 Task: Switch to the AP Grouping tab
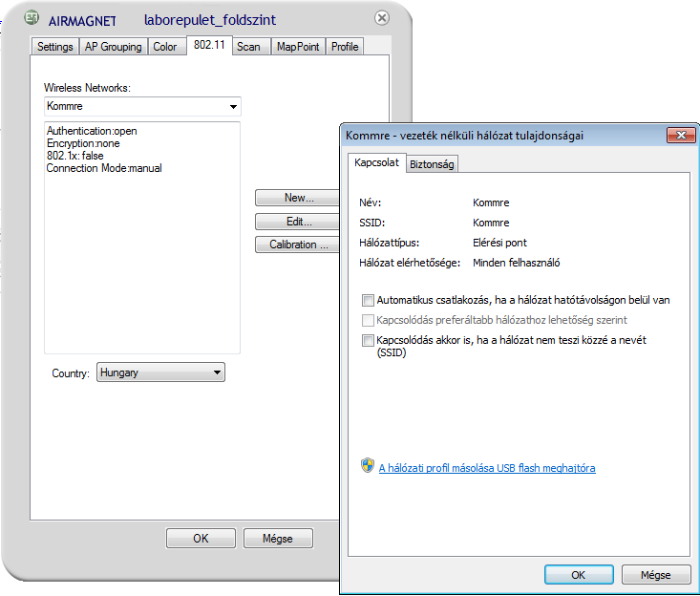(x=114, y=47)
